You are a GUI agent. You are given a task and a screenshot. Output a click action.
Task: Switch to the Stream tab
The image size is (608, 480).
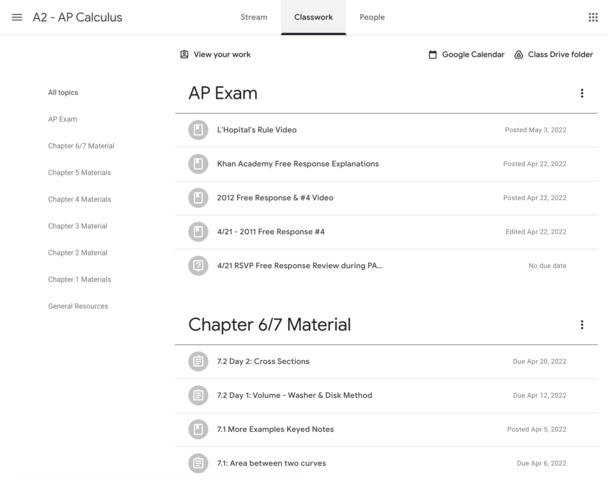tap(254, 17)
